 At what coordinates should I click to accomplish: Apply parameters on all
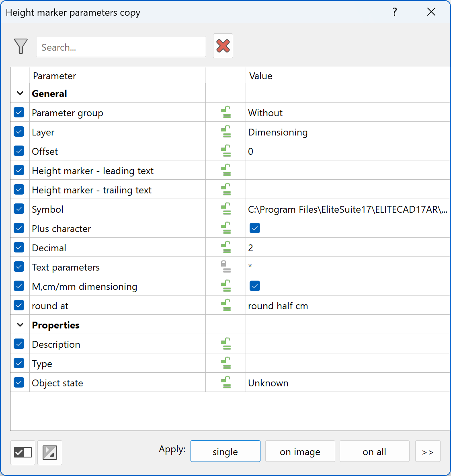374,451
